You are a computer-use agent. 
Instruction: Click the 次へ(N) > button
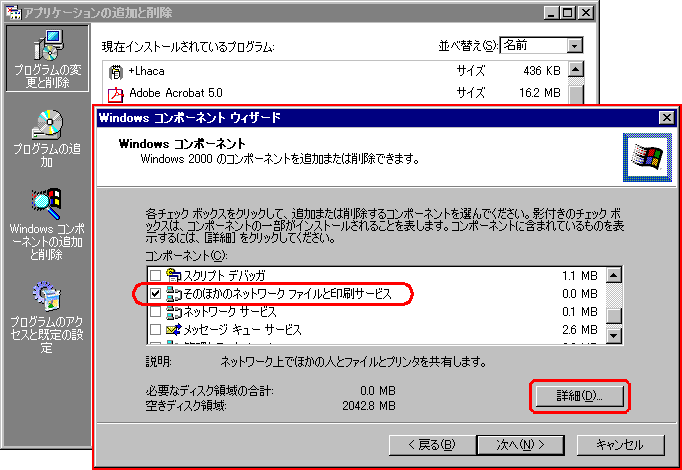(520, 445)
